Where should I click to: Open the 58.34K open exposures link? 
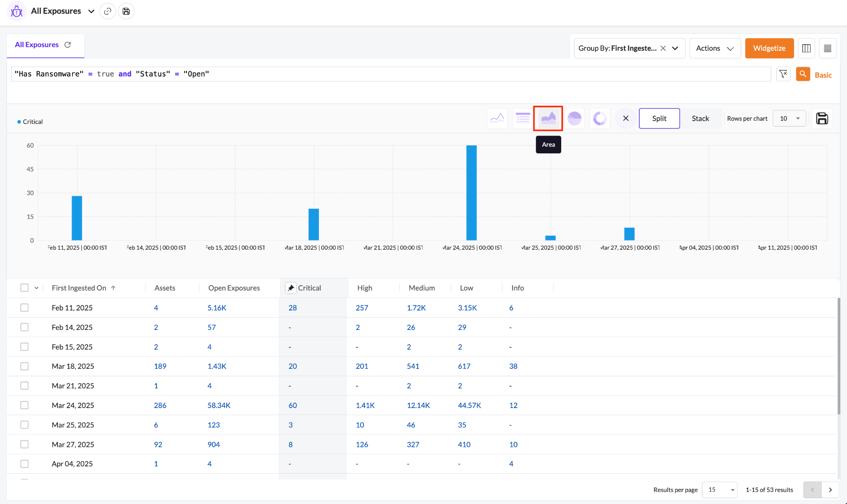point(219,405)
